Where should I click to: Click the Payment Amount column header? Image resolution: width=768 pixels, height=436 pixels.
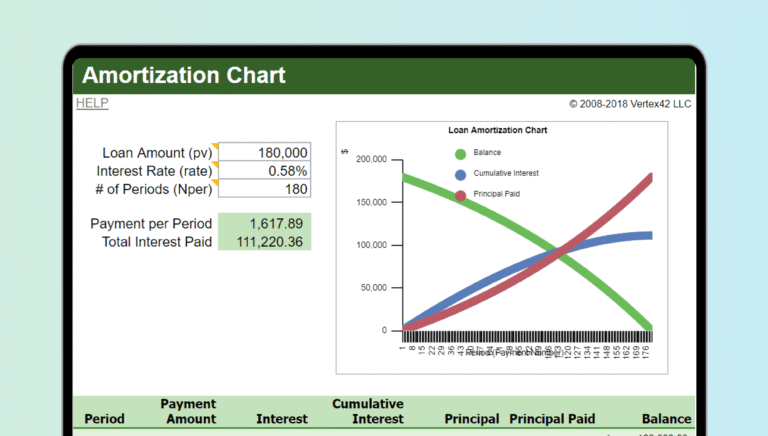coord(188,411)
